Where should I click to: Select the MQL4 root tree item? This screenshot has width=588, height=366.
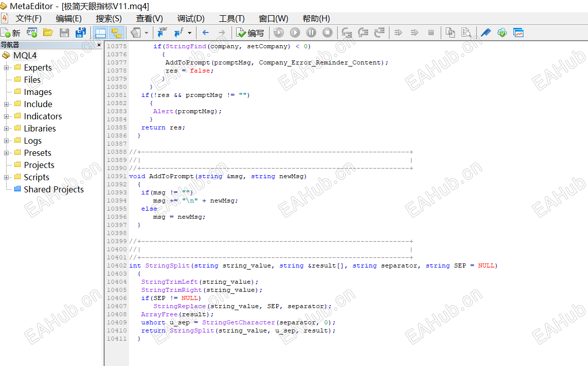25,55
